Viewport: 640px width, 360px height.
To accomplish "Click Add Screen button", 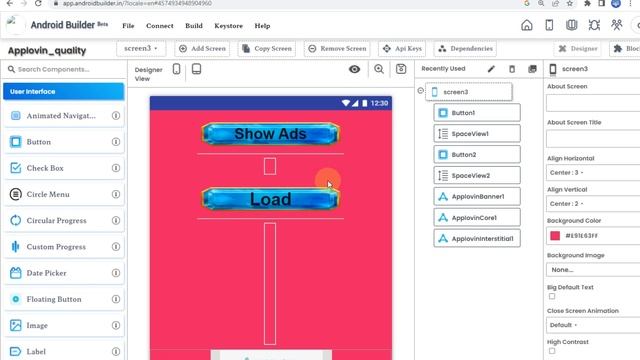I will (x=202, y=49).
